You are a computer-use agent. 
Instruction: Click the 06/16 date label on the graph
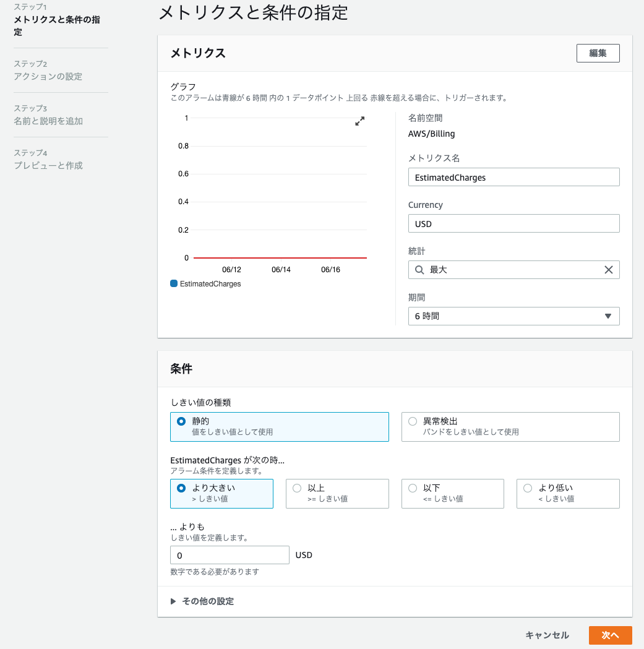click(331, 270)
